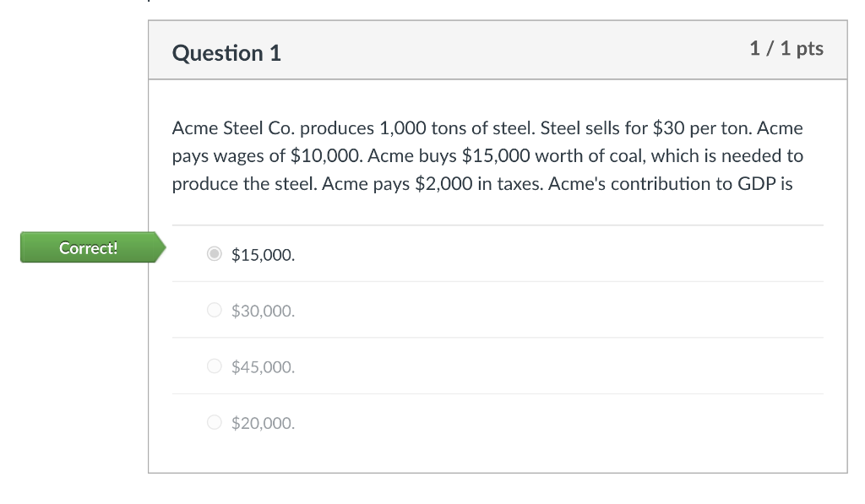Click the 1 / 1 pts score label

[x=786, y=48]
